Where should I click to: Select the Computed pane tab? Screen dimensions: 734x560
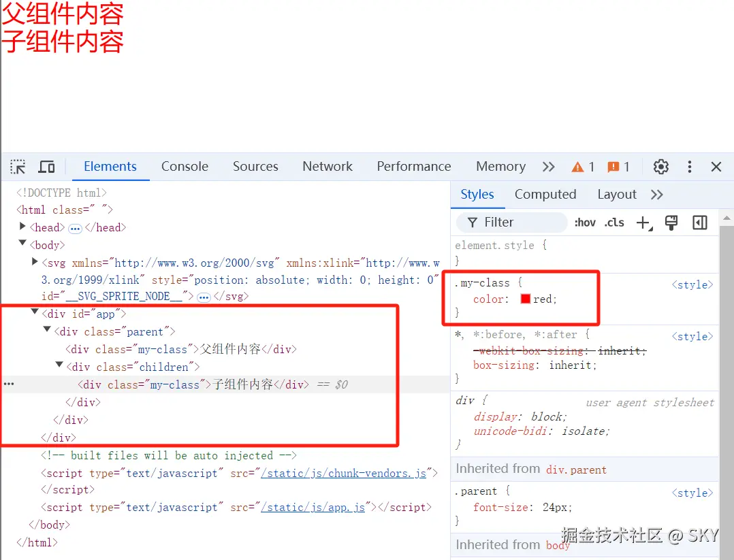point(545,195)
